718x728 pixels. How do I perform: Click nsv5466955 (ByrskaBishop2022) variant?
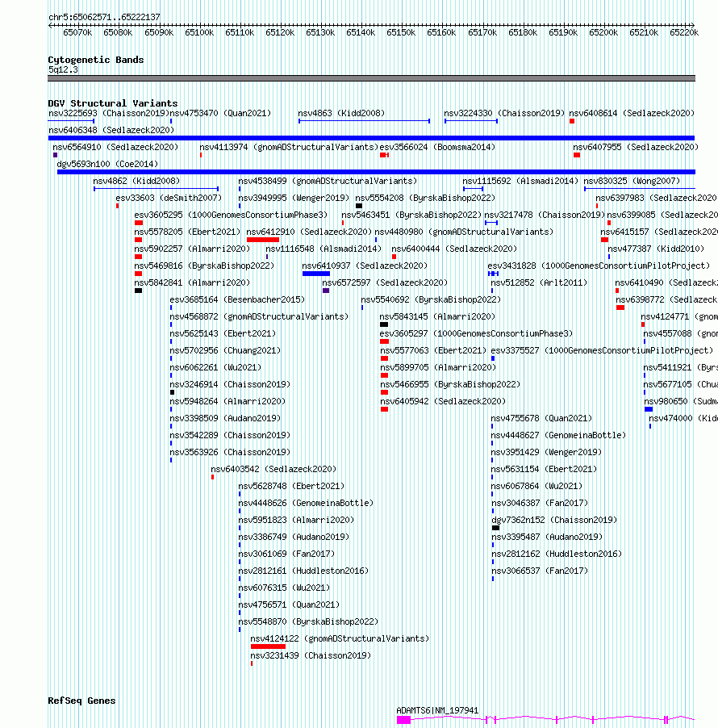coord(450,385)
